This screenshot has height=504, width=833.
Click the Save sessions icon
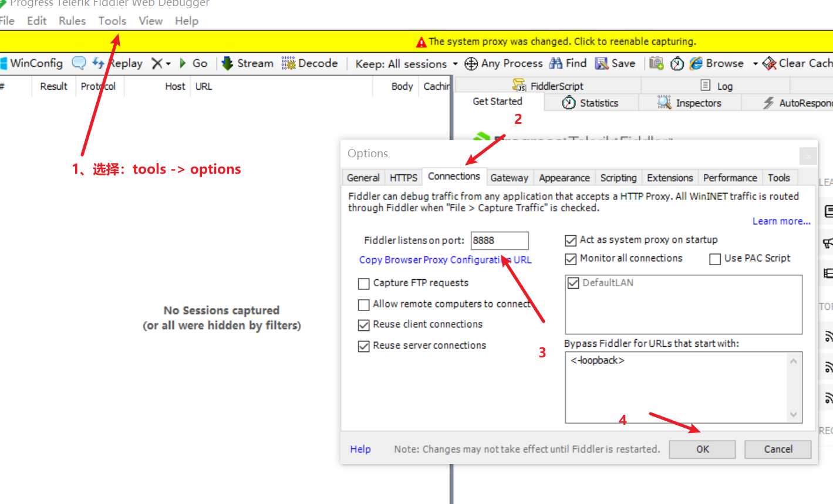[x=602, y=63]
